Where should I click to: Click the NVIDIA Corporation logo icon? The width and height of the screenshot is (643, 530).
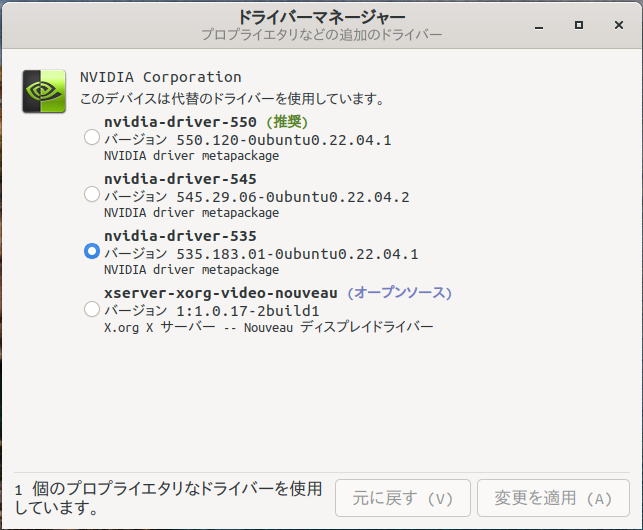pyautogui.click(x=44, y=91)
